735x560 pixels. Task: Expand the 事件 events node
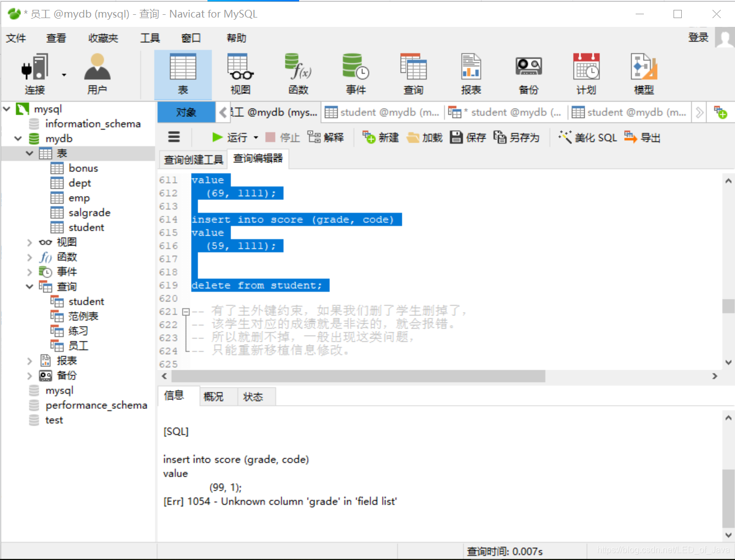coord(30,272)
